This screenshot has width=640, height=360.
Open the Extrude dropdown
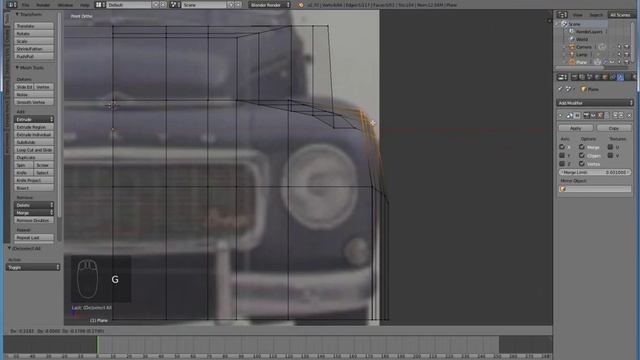coord(34,119)
